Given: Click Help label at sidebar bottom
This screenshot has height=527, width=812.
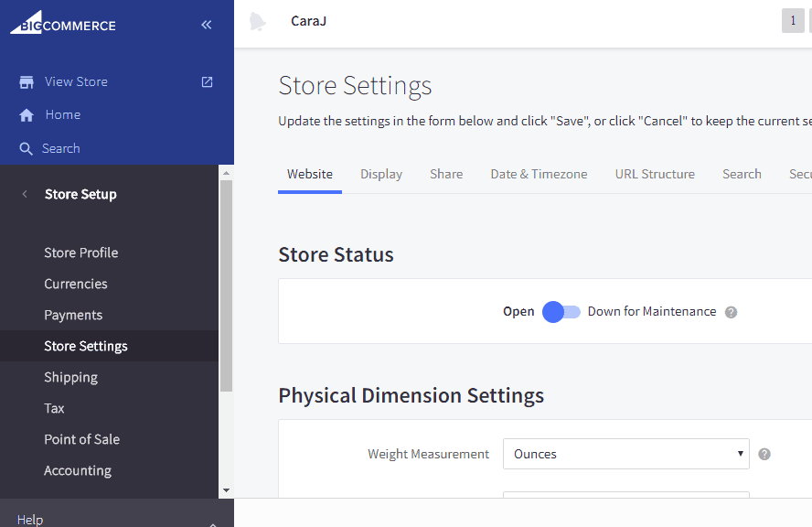Looking at the screenshot, I should [30, 520].
